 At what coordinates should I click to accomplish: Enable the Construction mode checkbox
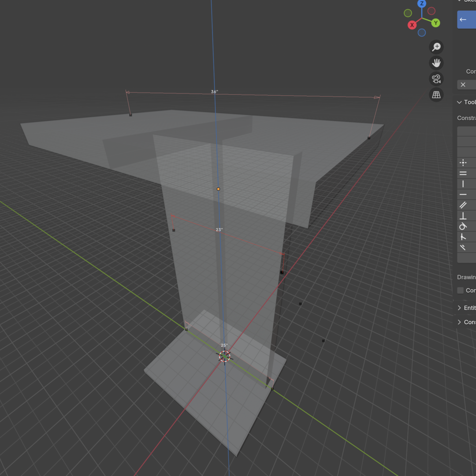click(461, 290)
